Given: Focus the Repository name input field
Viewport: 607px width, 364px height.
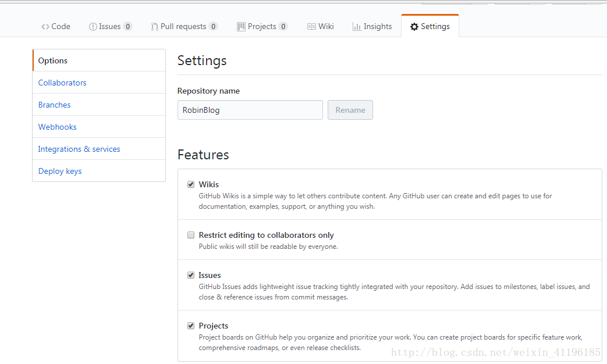Looking at the screenshot, I should tap(250, 110).
